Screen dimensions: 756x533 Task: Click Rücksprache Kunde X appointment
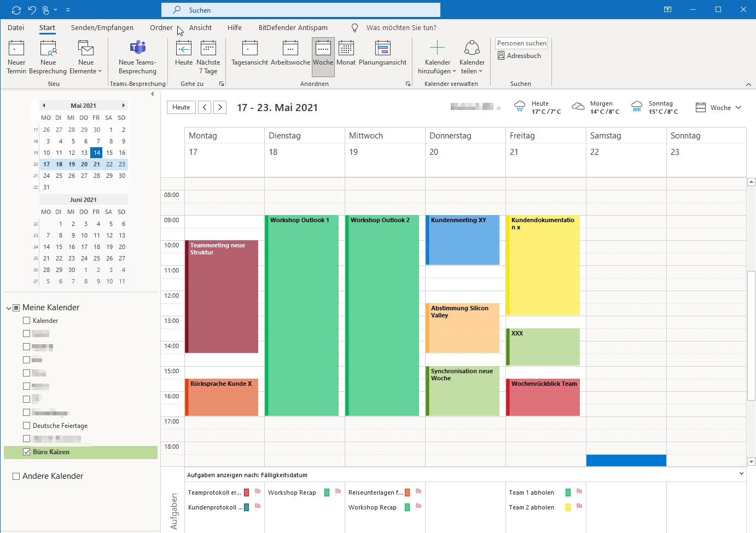tap(222, 397)
